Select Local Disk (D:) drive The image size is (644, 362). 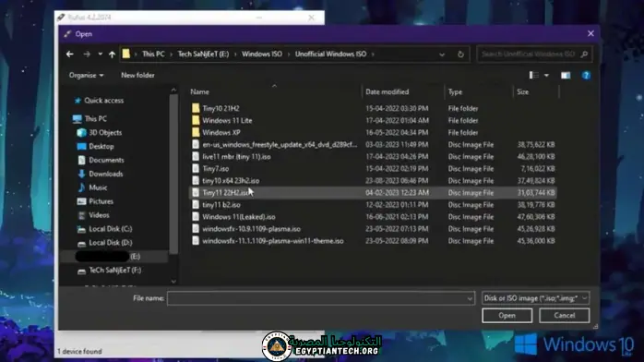tap(105, 243)
